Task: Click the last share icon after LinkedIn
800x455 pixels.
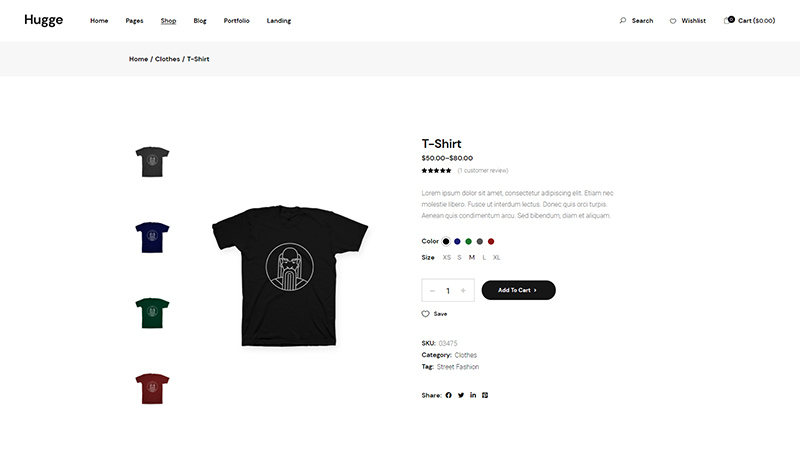Action: click(x=485, y=395)
